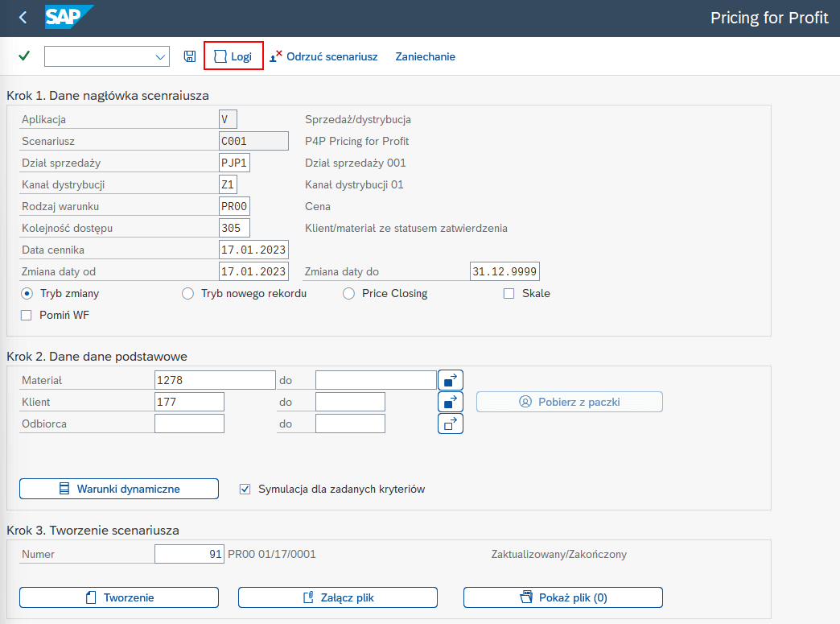
Task: Click the Aplikacja field containing V
Action: click(x=228, y=119)
